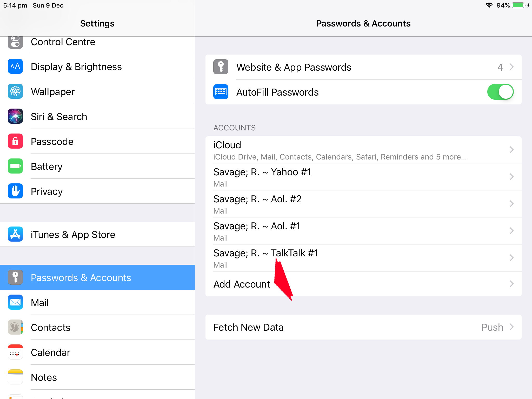
Task: Open Fetch New Data Push chevron
Action: (x=511, y=327)
